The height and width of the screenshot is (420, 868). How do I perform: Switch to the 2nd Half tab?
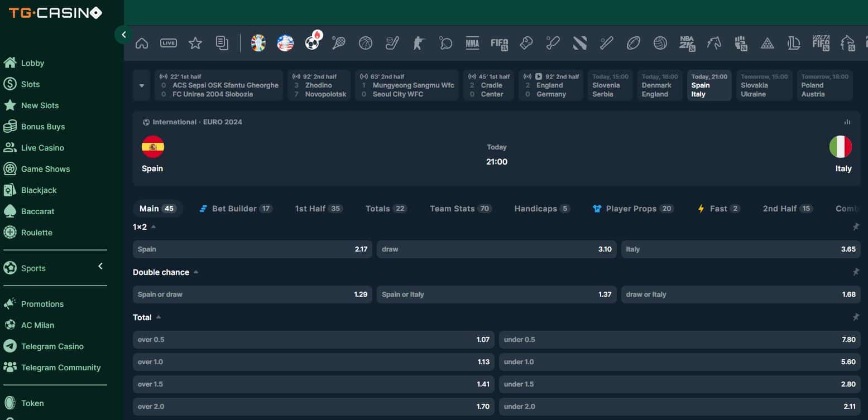tap(788, 209)
